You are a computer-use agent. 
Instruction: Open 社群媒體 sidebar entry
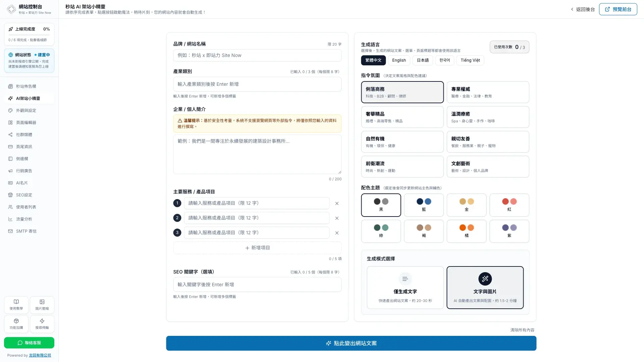29,135
